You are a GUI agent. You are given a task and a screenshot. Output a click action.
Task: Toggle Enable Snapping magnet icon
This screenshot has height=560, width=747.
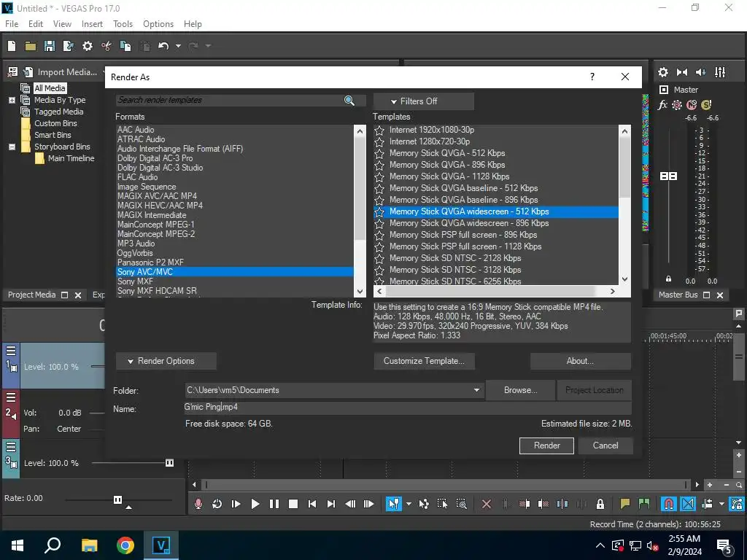coord(669,504)
